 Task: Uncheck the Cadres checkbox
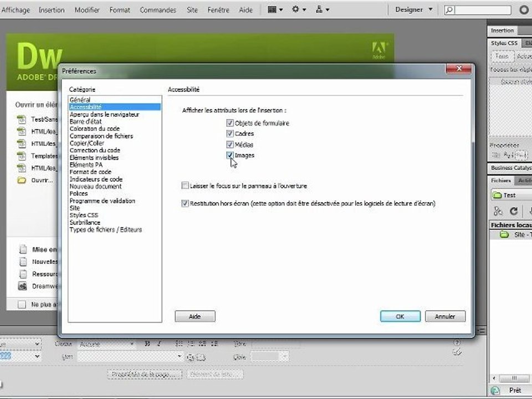click(229, 134)
